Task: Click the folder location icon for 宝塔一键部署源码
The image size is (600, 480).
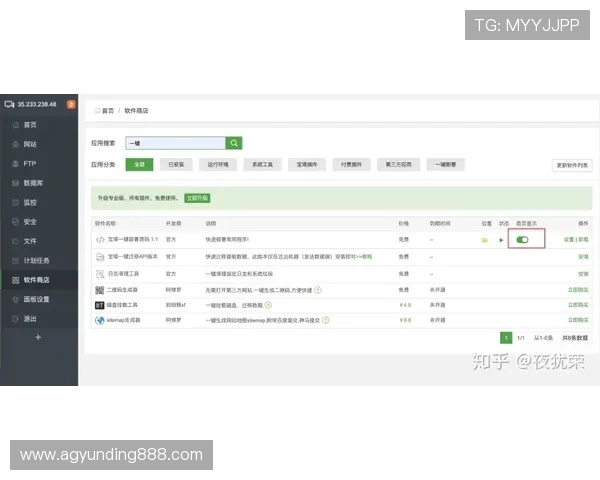Action: (484, 240)
